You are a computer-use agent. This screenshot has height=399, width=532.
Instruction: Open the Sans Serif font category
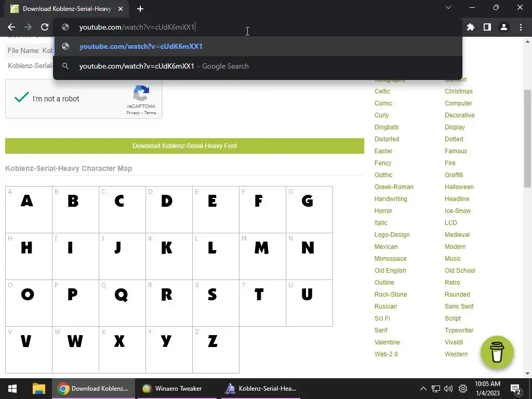click(x=459, y=307)
